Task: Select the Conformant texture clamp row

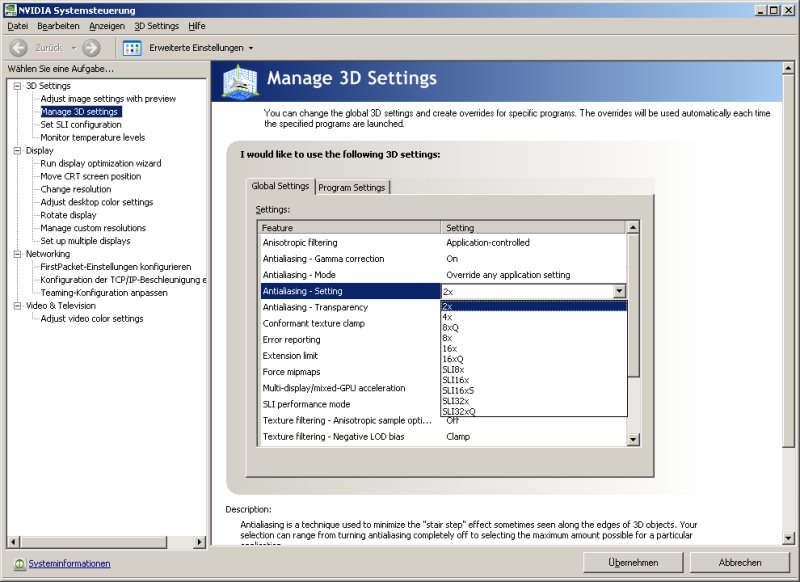Action: [x=350, y=323]
